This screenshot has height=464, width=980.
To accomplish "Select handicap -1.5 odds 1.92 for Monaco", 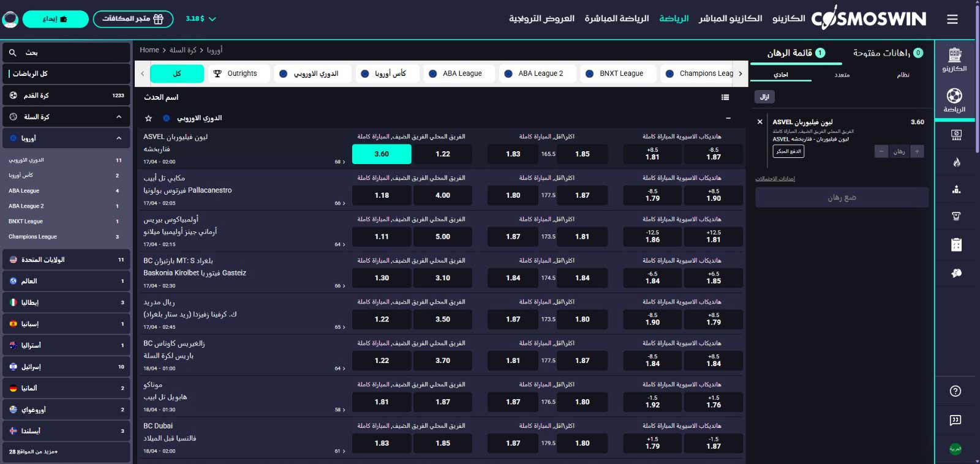I will (652, 402).
